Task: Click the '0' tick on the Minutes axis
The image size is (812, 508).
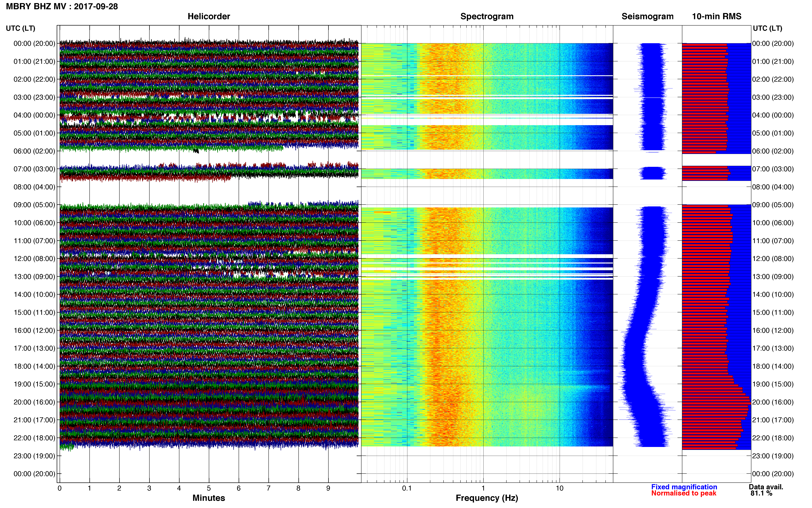Action: click(x=59, y=488)
